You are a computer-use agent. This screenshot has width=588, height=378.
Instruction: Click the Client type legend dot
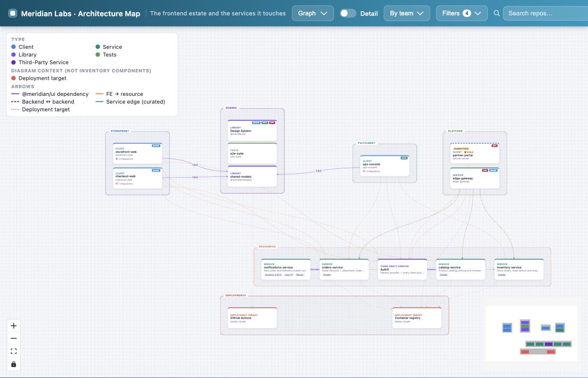point(14,47)
